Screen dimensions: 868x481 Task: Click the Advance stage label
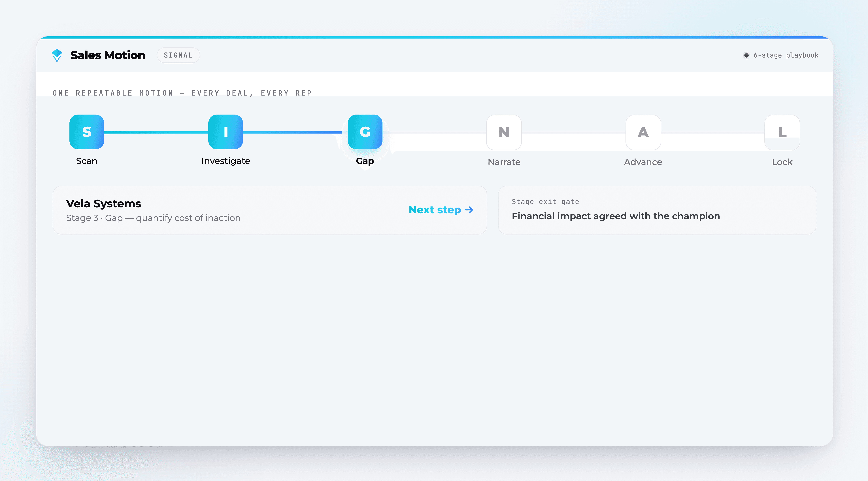[643, 162]
